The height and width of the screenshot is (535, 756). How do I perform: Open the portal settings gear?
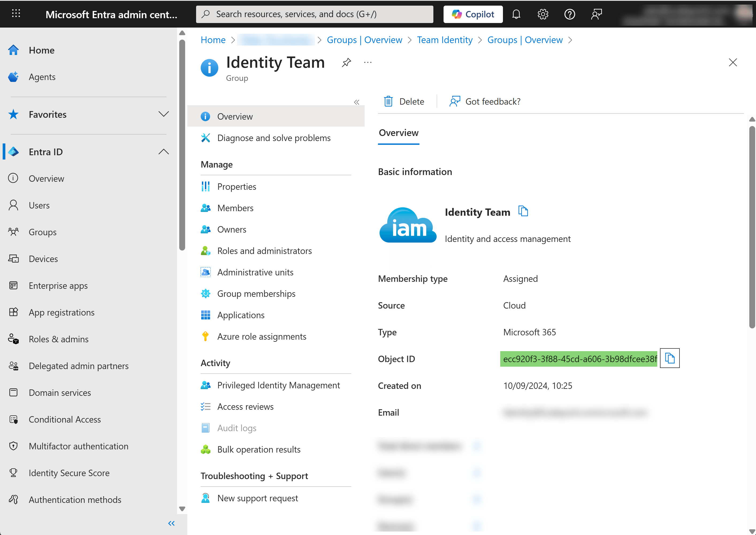543,14
